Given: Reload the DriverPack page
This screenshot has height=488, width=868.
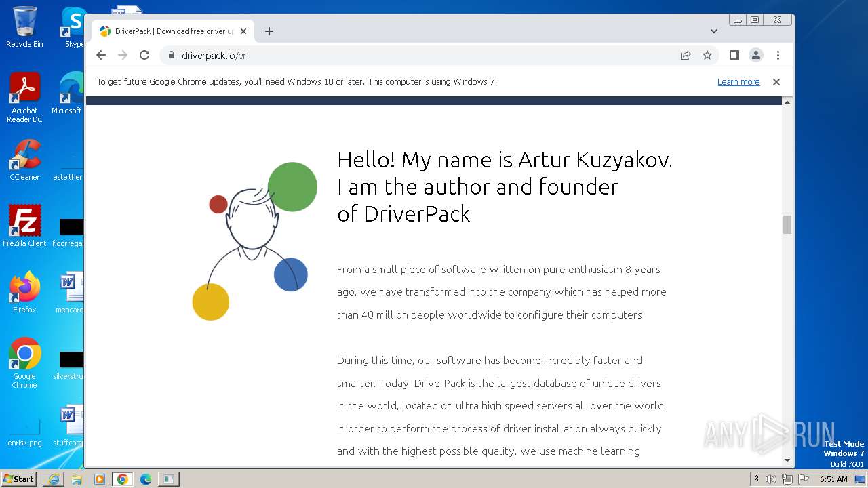Looking at the screenshot, I should [144, 55].
